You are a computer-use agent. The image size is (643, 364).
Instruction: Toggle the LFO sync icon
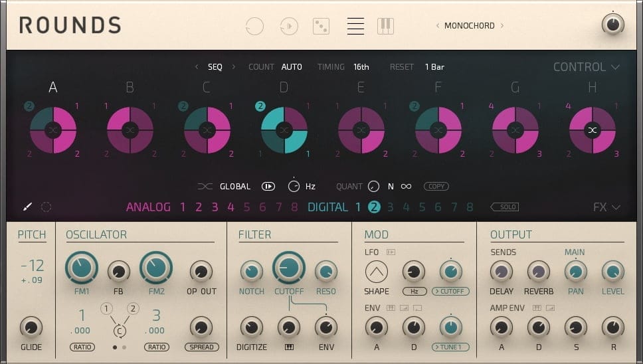pos(391,252)
